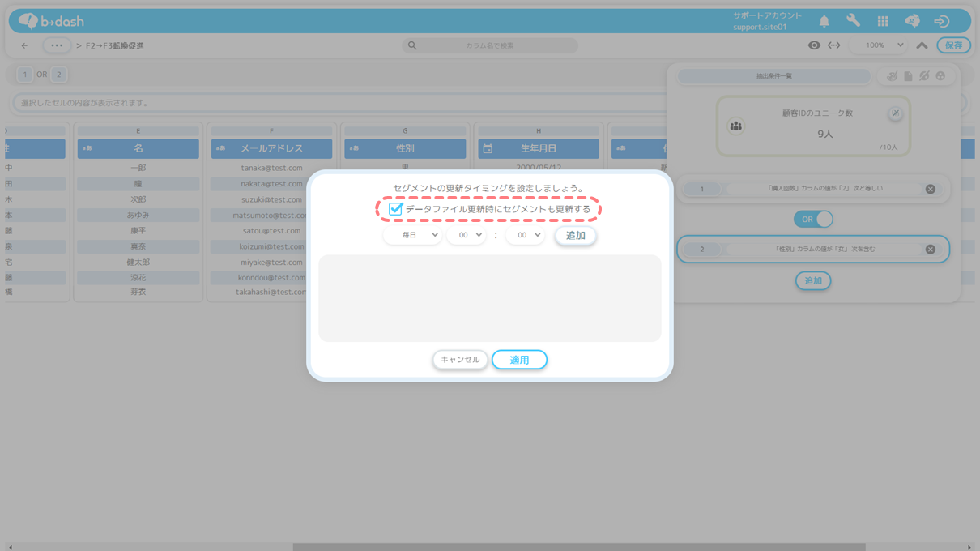Image resolution: width=980 pixels, height=551 pixels.
Task: Select the 名 column header
Action: [x=138, y=149]
